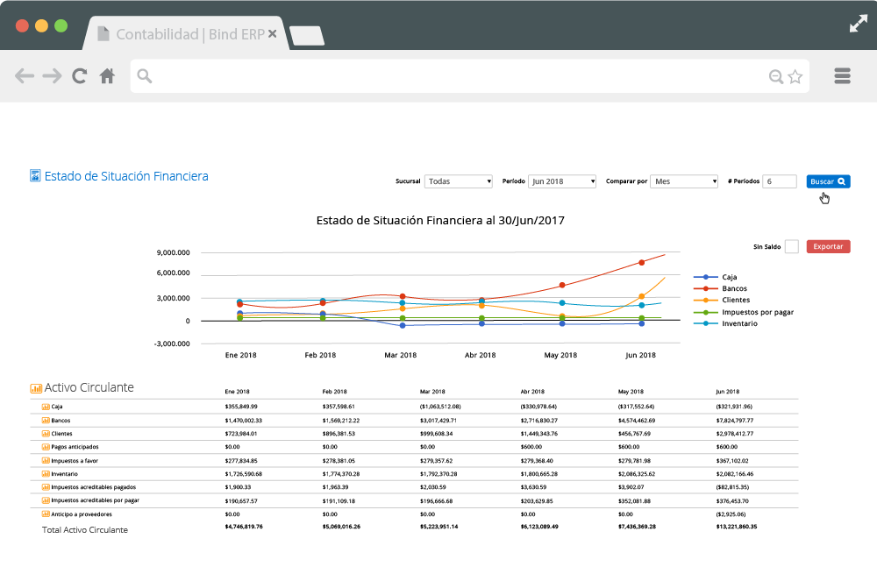Open the Período dropdown
The width and height of the screenshot is (877, 588).
coord(561,181)
